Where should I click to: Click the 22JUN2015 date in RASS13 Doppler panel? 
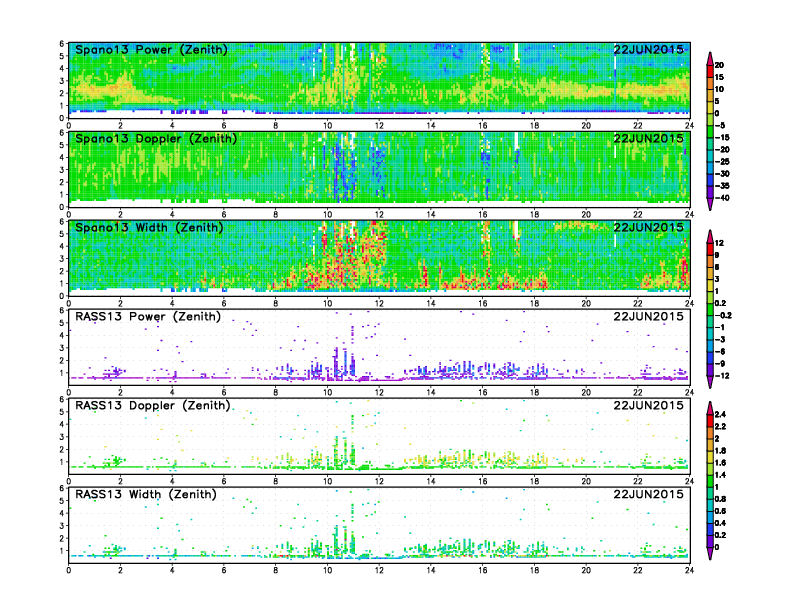coord(649,405)
